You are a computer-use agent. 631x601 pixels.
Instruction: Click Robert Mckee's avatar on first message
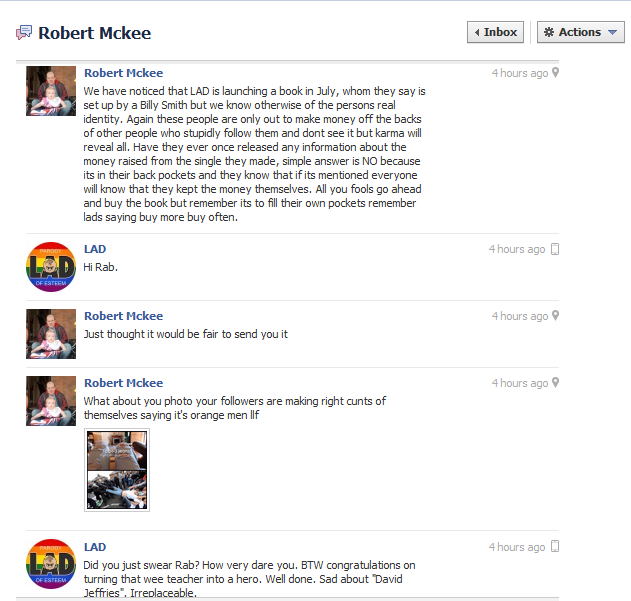click(51, 91)
